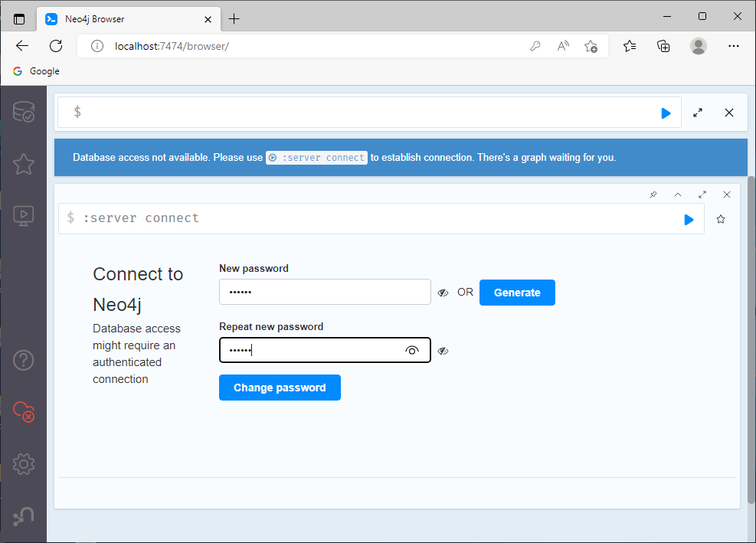Add this page to favorites
Image resolution: width=756 pixels, height=543 pixels.
pos(591,46)
